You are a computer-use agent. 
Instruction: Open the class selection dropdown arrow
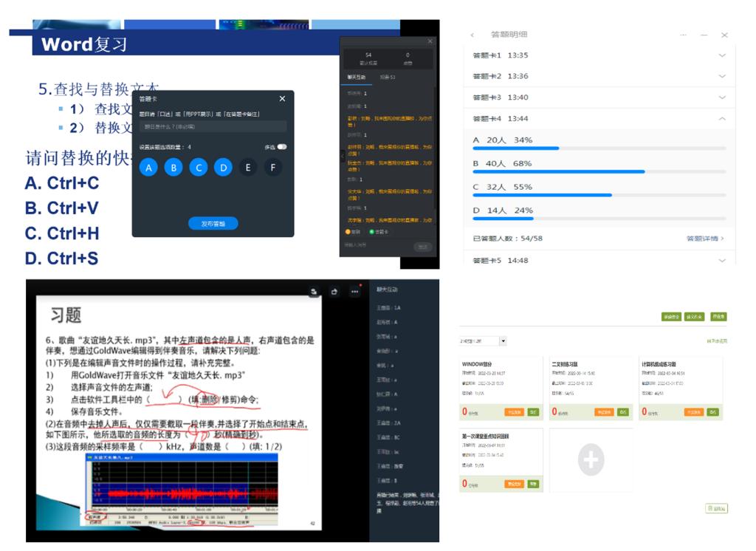pyautogui.click(x=503, y=341)
